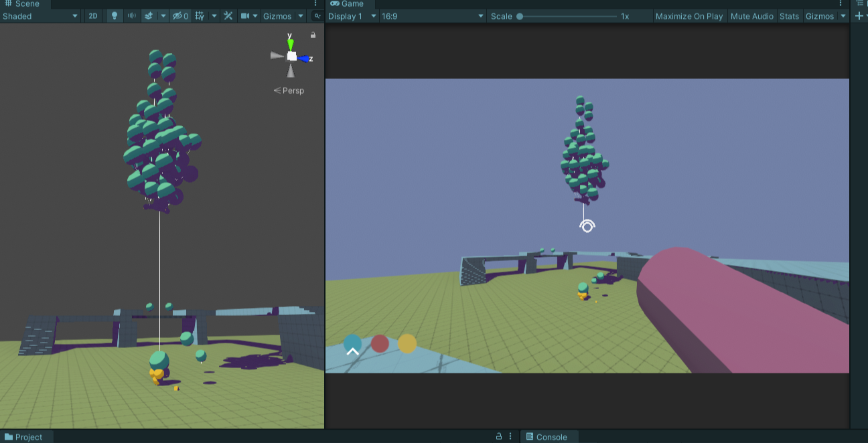Click the plus create button
Viewport: 868px width, 443px height.
click(860, 16)
